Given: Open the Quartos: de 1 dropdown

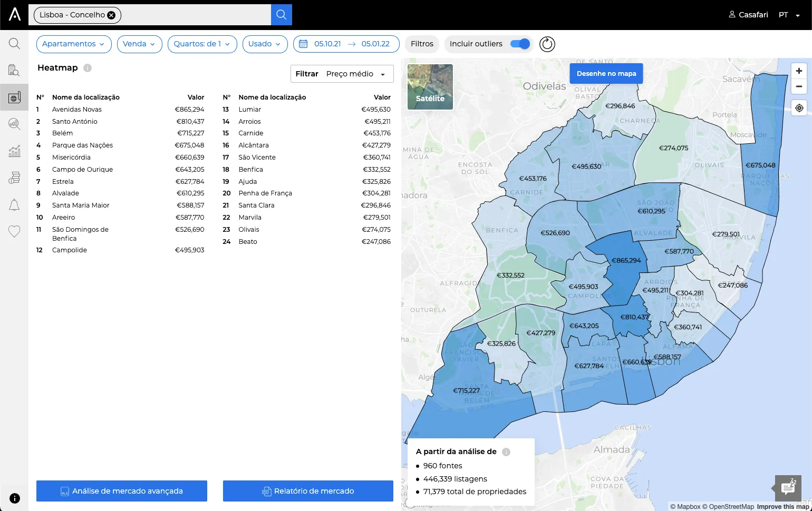Looking at the screenshot, I should pyautogui.click(x=202, y=44).
